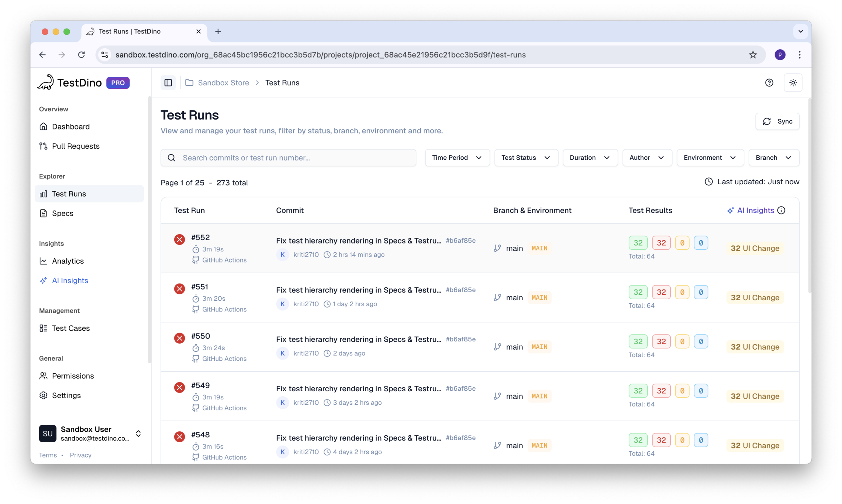Open site information icon in address bar

tap(105, 55)
